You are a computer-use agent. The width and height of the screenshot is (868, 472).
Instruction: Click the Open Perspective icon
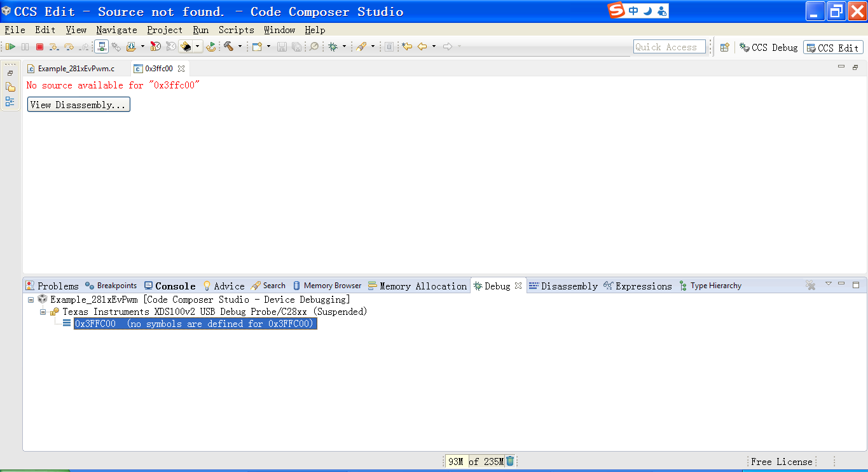click(724, 47)
